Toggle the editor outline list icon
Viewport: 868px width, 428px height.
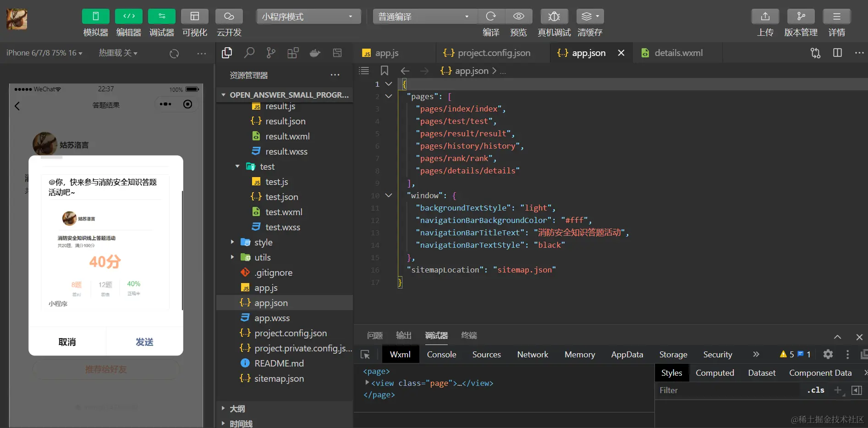[x=364, y=71]
